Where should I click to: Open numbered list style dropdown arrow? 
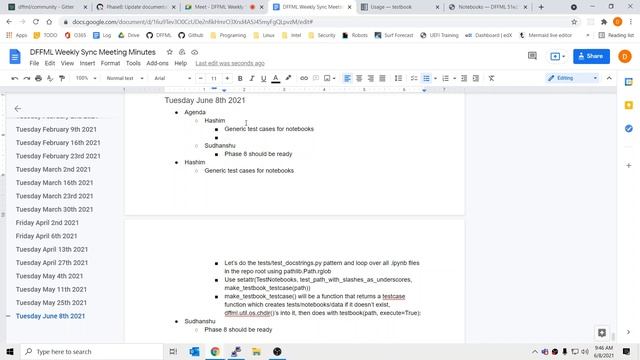455,78
